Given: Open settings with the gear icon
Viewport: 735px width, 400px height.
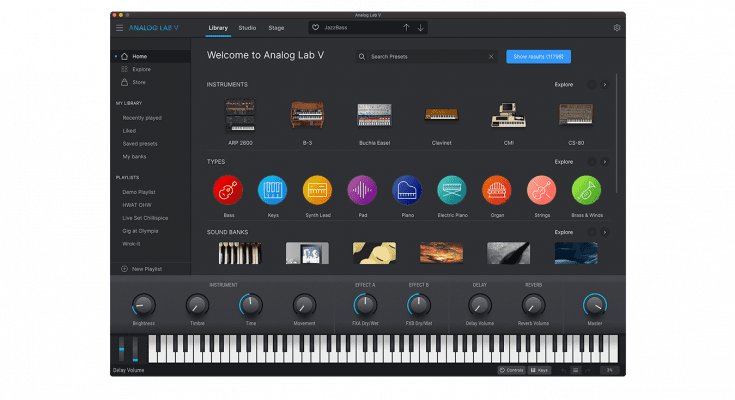Looking at the screenshot, I should [617, 28].
